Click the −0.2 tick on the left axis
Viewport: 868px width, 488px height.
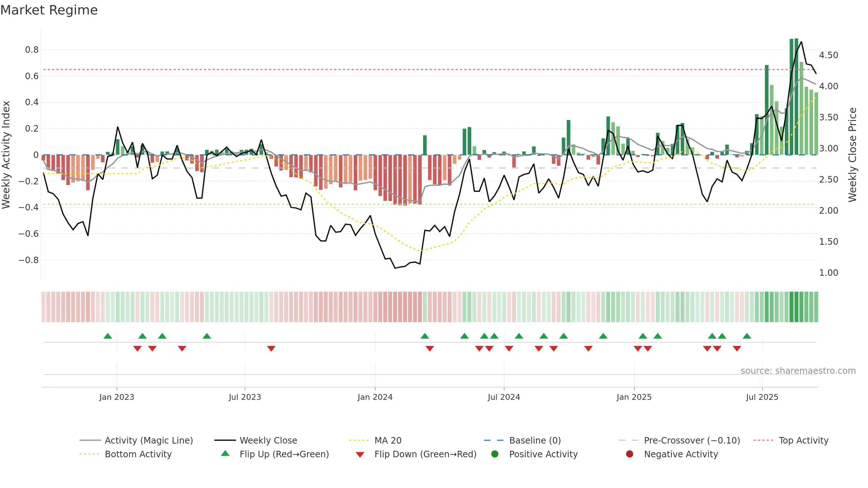[x=29, y=181]
